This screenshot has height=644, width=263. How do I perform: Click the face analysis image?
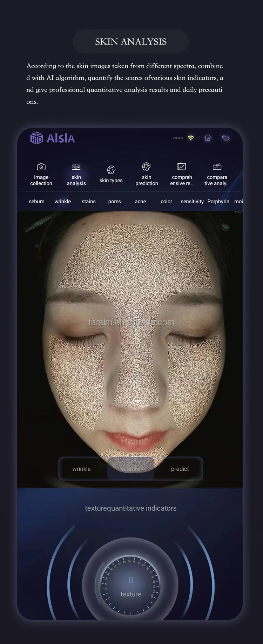click(x=130, y=349)
